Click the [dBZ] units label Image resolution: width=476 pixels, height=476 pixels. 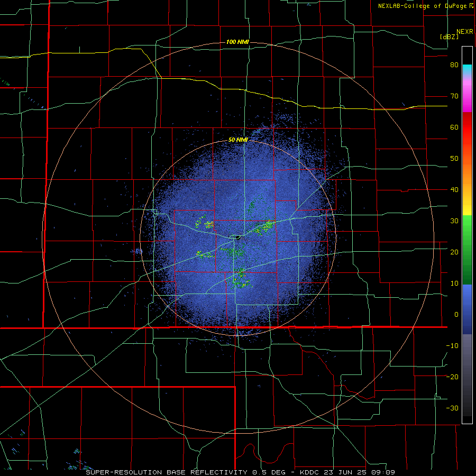pos(449,36)
